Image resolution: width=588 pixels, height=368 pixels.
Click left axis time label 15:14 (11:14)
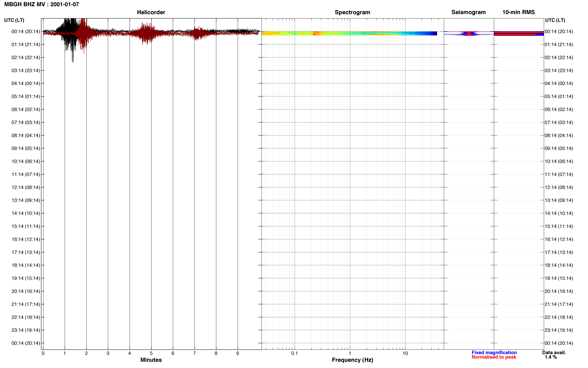click(26, 226)
